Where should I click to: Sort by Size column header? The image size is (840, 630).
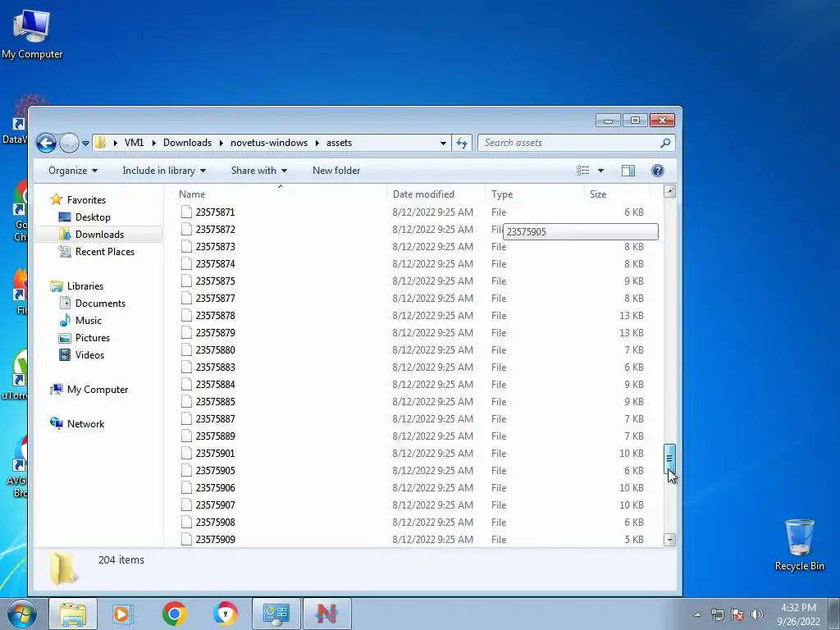(x=598, y=194)
